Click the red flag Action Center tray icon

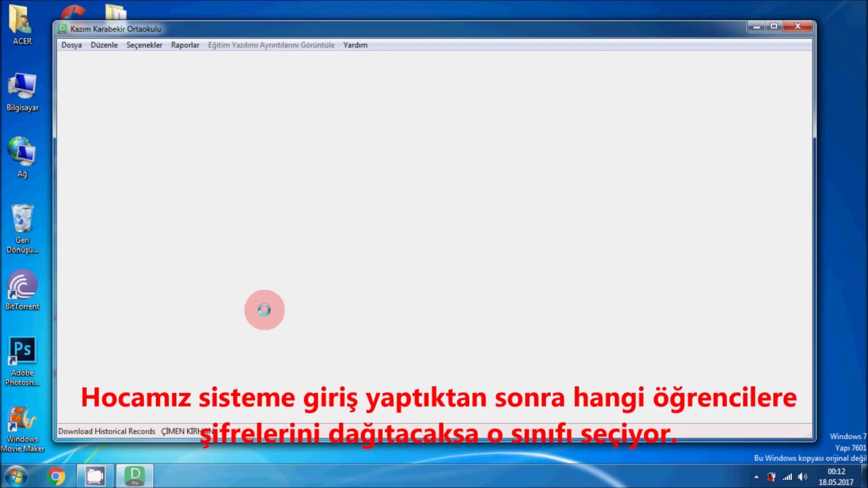(772, 477)
